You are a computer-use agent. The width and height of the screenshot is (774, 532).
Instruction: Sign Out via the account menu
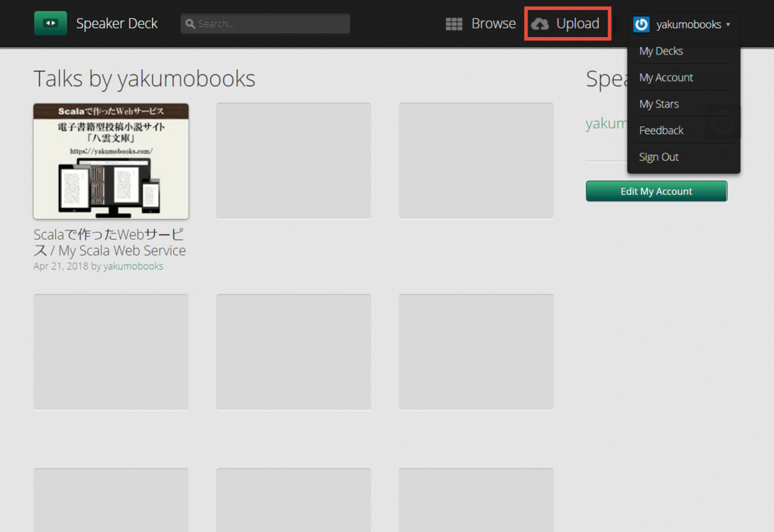pos(658,157)
